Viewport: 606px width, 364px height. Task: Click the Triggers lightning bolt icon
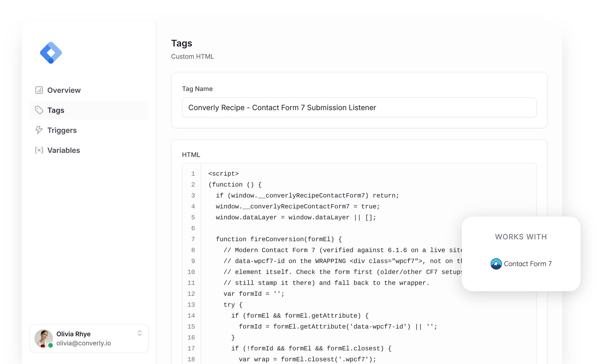click(39, 130)
